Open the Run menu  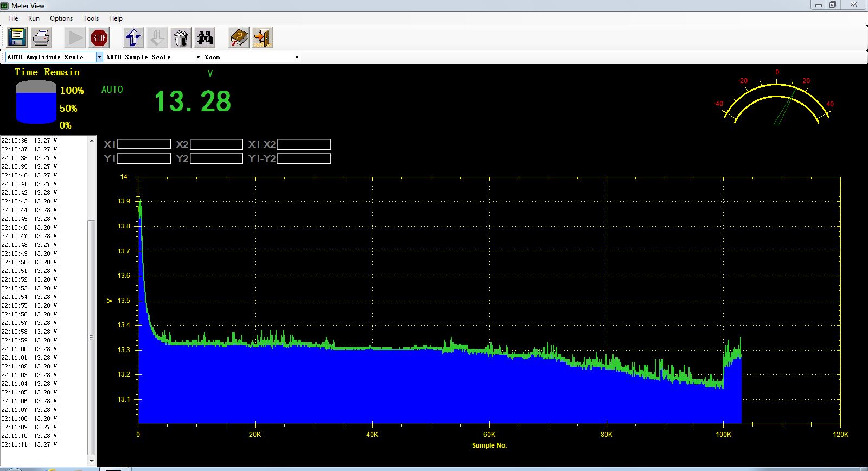point(34,18)
